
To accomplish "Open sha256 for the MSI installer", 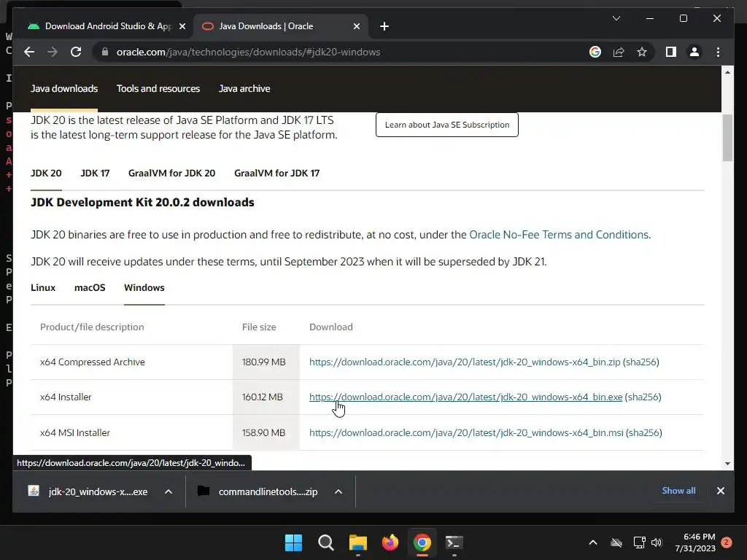I will click(644, 433).
